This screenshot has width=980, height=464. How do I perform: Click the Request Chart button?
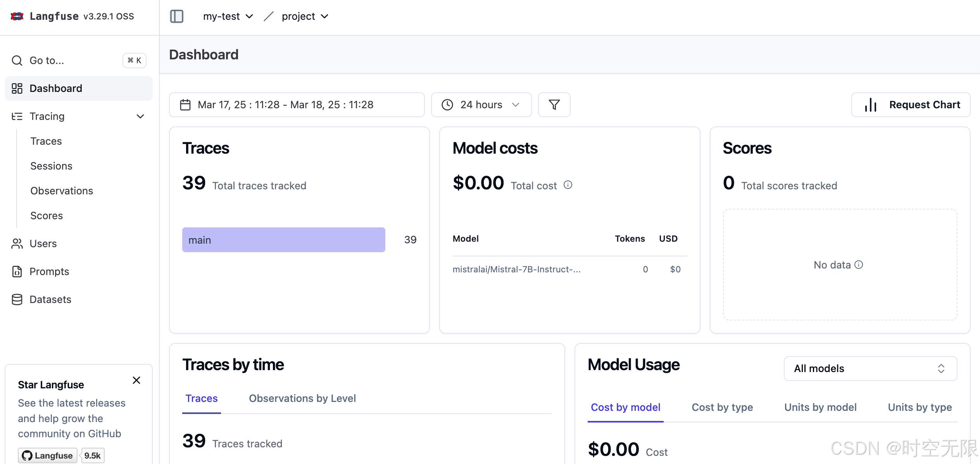pos(911,105)
